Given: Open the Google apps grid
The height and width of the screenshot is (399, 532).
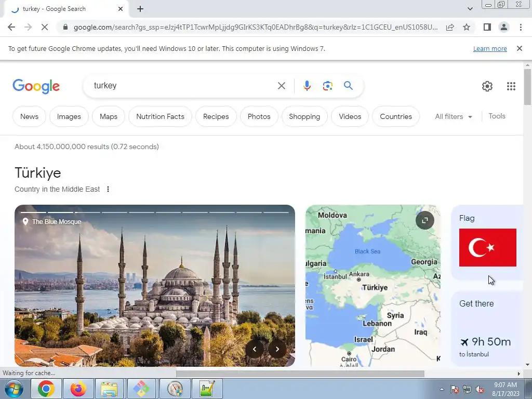Looking at the screenshot, I should [511, 86].
